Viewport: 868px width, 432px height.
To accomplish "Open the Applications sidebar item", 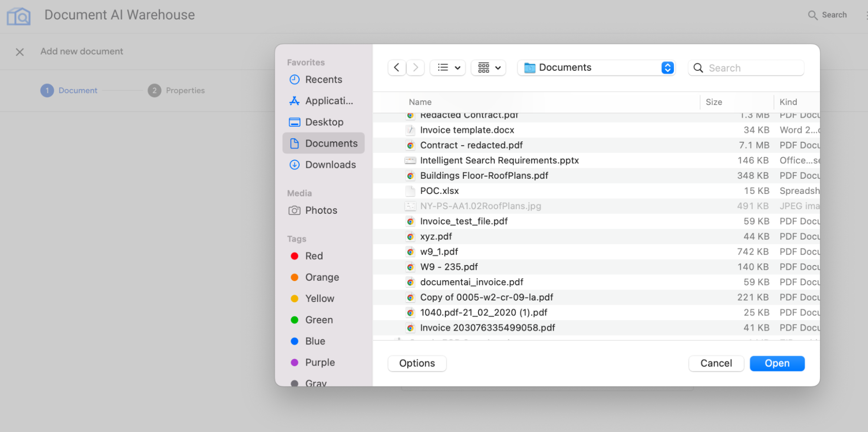I will point(328,101).
